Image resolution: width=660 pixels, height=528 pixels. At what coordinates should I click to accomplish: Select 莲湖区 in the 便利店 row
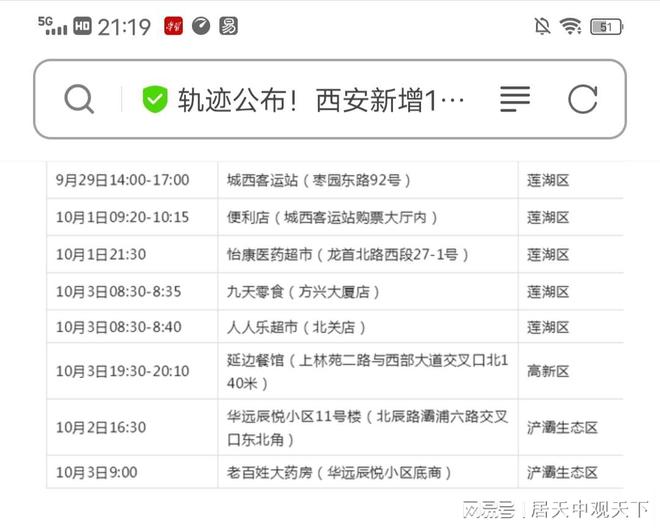point(571,217)
